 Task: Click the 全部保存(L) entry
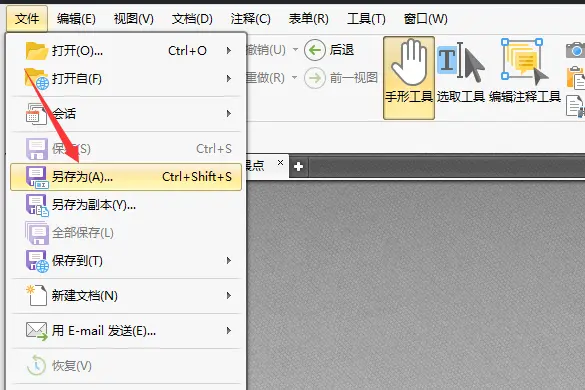[126, 233]
